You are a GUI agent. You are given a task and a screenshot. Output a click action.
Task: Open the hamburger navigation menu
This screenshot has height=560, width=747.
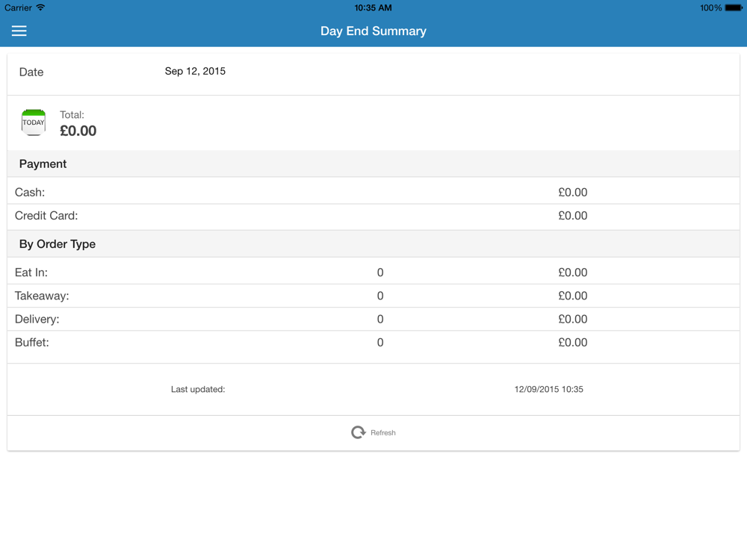click(19, 31)
